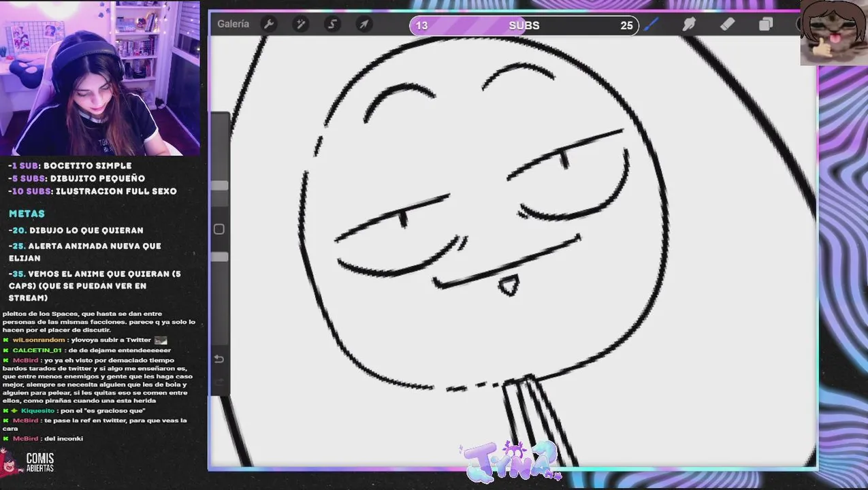Viewport: 868px width, 490px height.
Task: Open the Galería view in Procreate
Action: click(233, 24)
